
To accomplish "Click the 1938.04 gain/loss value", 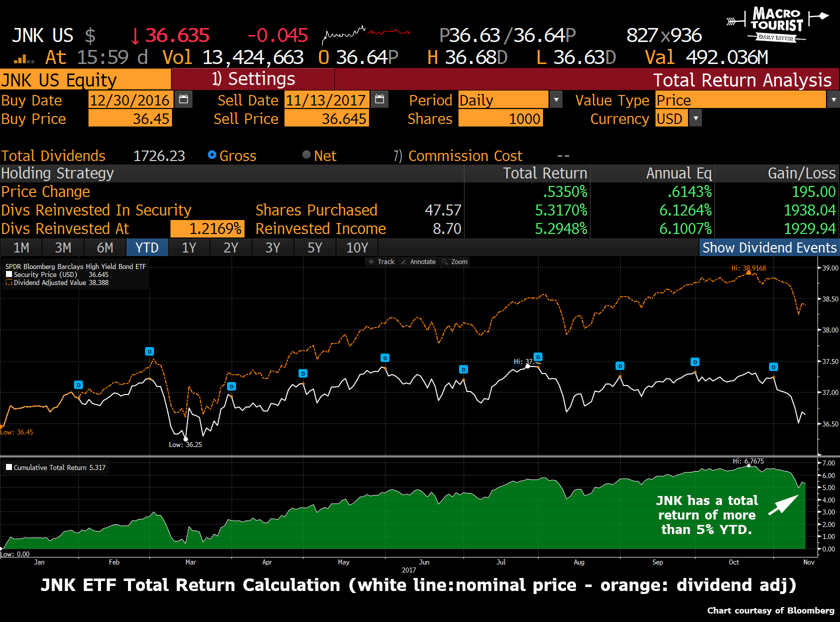I will pos(810,210).
